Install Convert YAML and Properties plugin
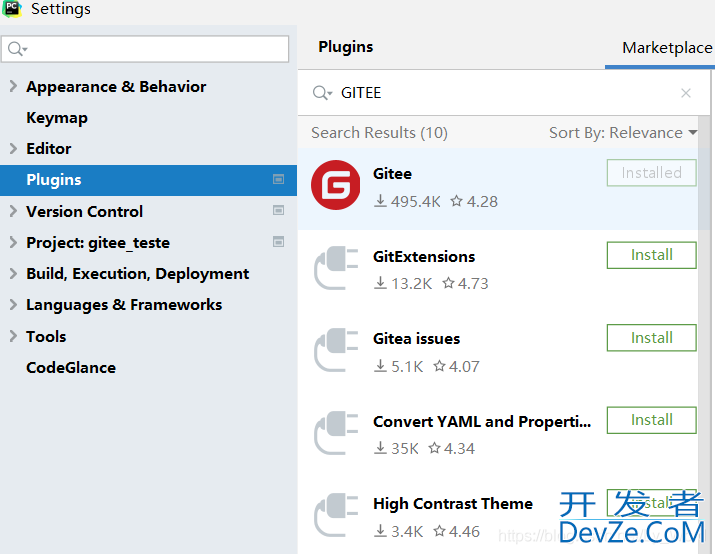Viewport: 715px width, 554px height. tap(651, 420)
